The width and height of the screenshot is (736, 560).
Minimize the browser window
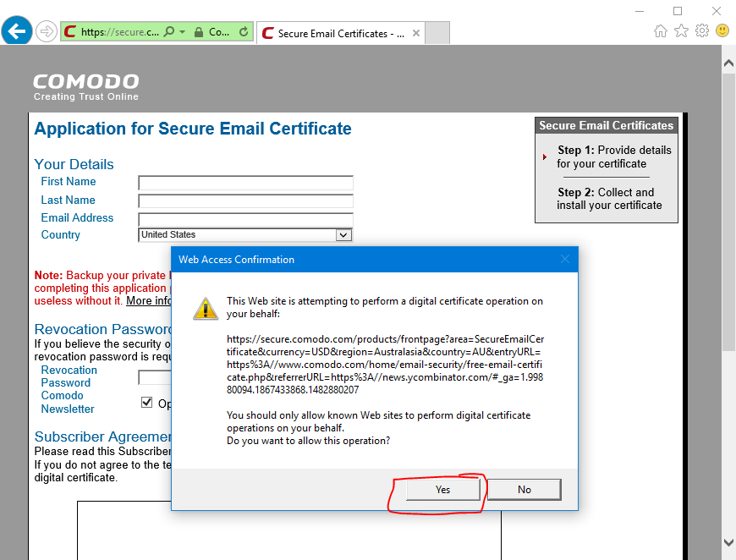(x=640, y=11)
